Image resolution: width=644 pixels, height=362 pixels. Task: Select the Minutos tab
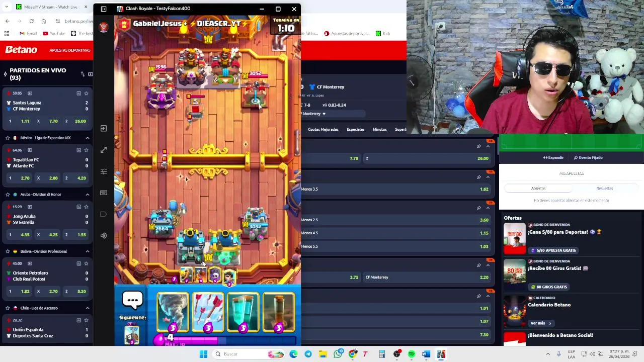tap(379, 130)
